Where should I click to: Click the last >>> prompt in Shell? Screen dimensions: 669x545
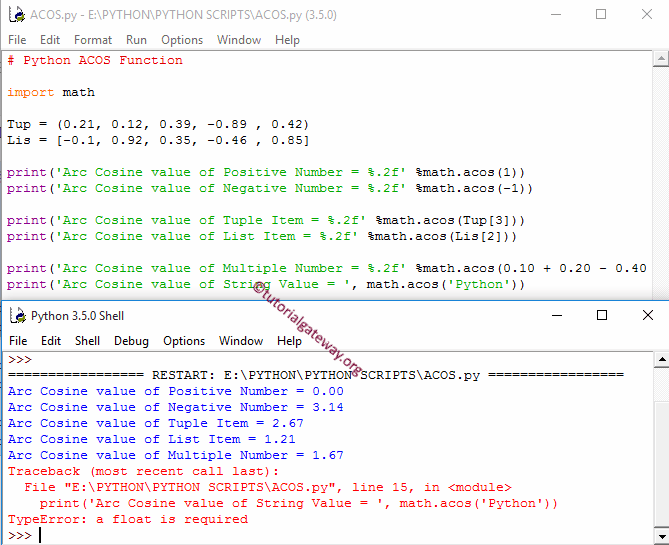point(20,535)
